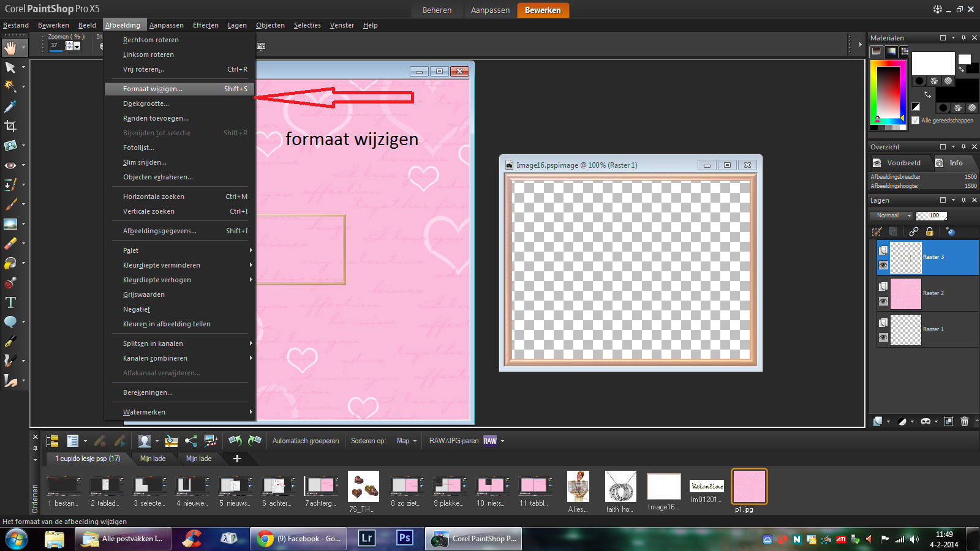The image size is (980, 551).
Task: Select the Crop tool in the toolbar
Action: [x=10, y=126]
